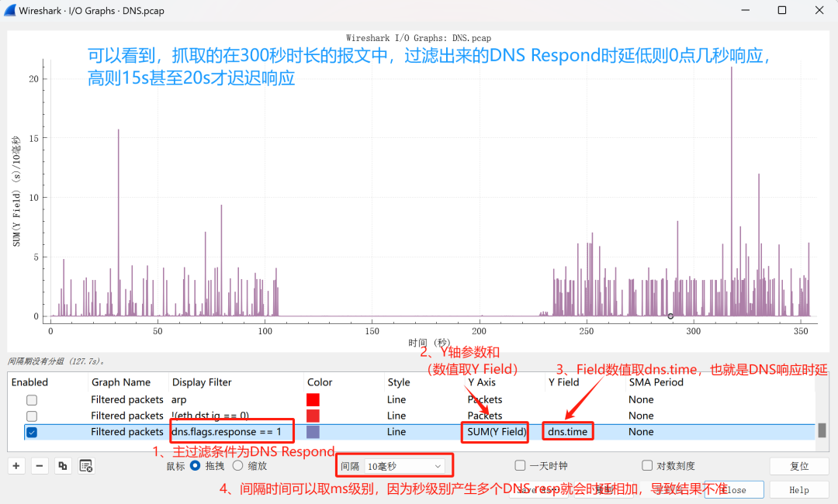This screenshot has width=838, height=504.
Task: Pick the purple color swatch of the dns.flags.response graph
Action: tap(313, 432)
